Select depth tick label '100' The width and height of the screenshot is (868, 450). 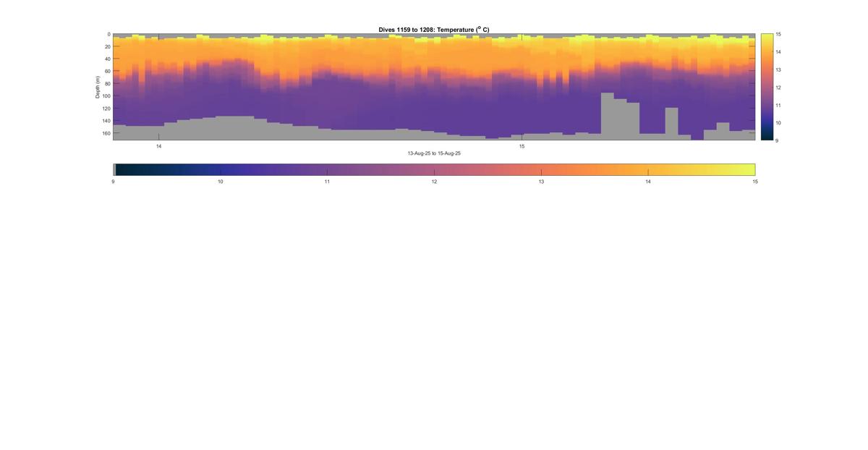pyautogui.click(x=106, y=95)
